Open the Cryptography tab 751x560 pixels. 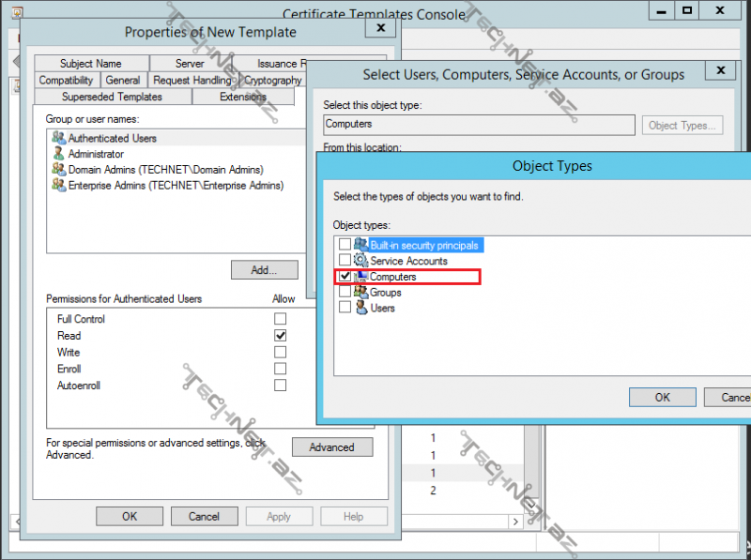[x=272, y=81]
